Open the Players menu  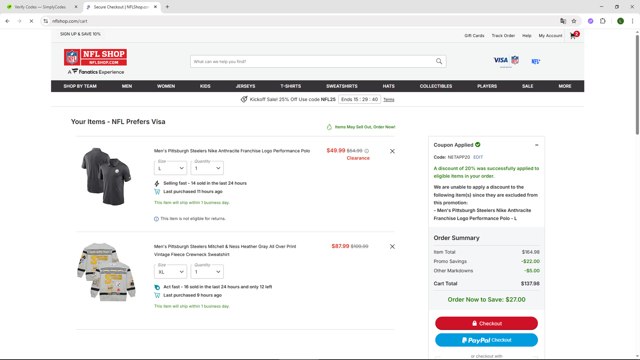487,86
